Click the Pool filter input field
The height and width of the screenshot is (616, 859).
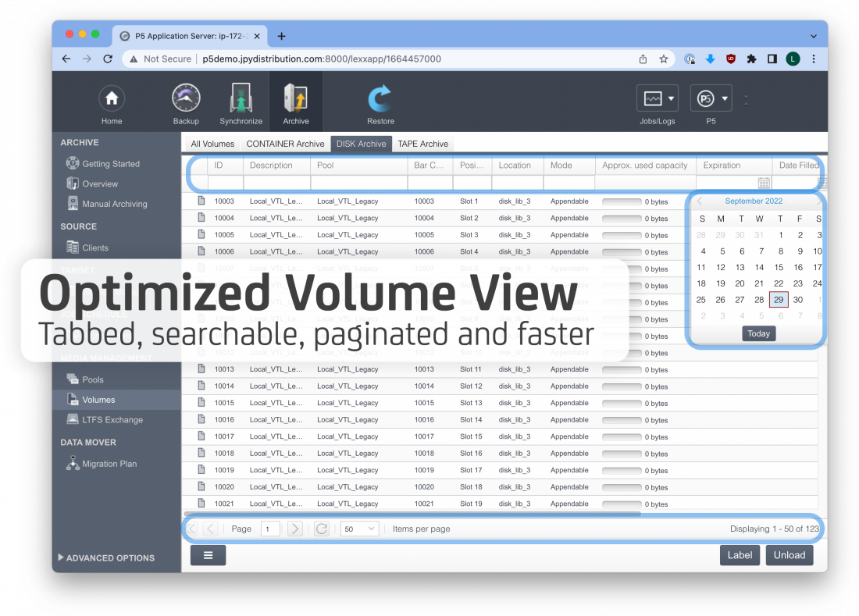pos(359,183)
